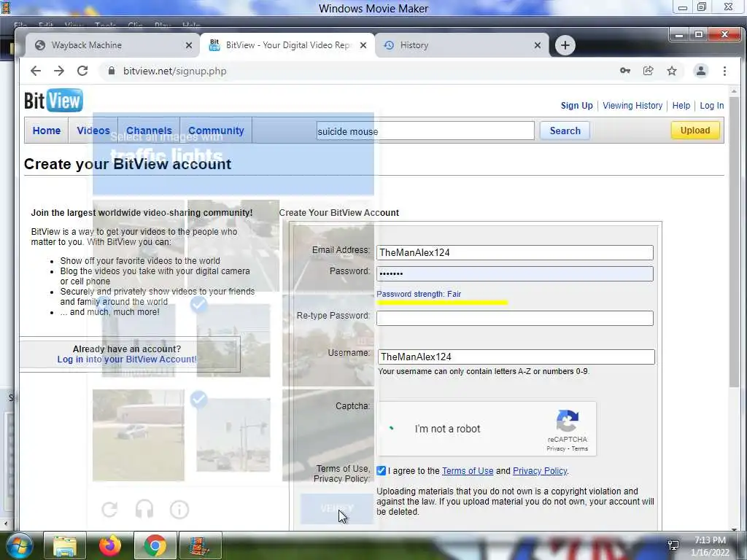This screenshot has width=747, height=560.
Task: Uncheck the Terms of Use agreement checkbox
Action: pos(381,471)
